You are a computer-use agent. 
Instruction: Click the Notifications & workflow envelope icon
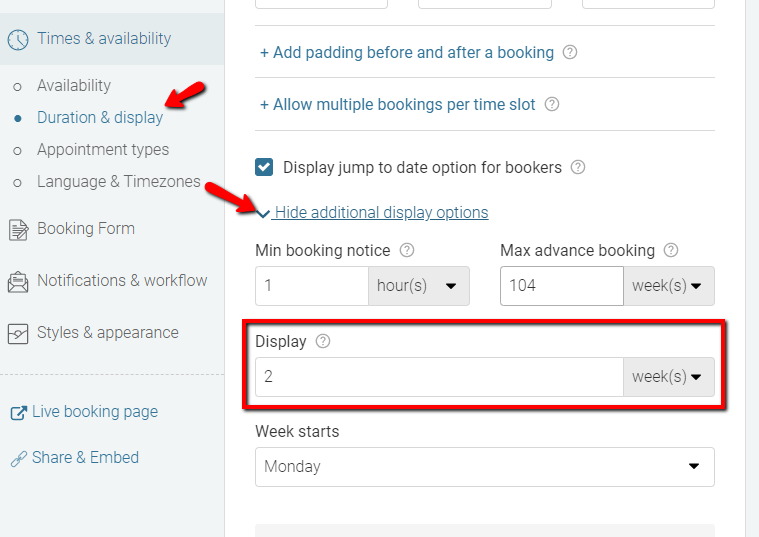pos(18,282)
